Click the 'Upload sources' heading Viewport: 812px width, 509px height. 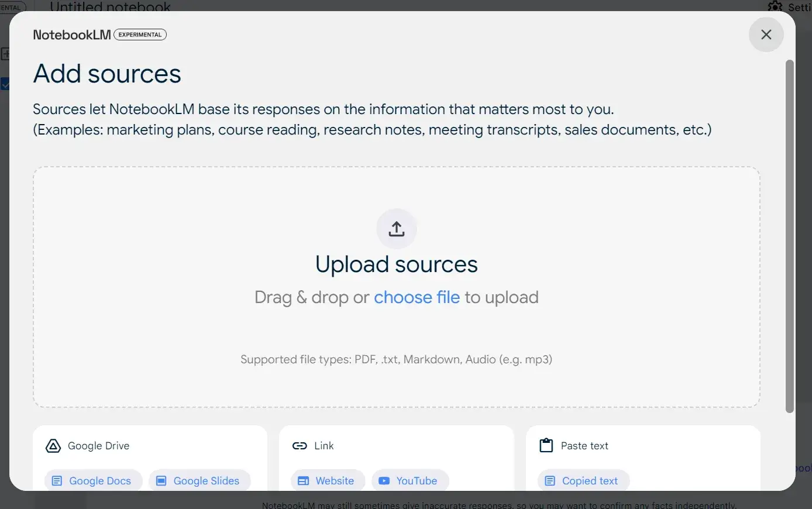397,264
